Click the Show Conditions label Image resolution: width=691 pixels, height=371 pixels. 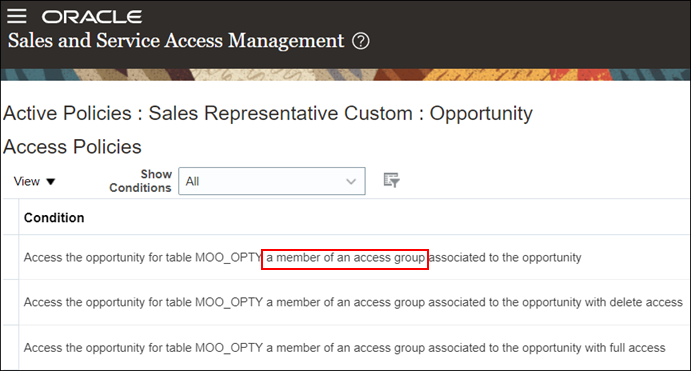pos(140,181)
